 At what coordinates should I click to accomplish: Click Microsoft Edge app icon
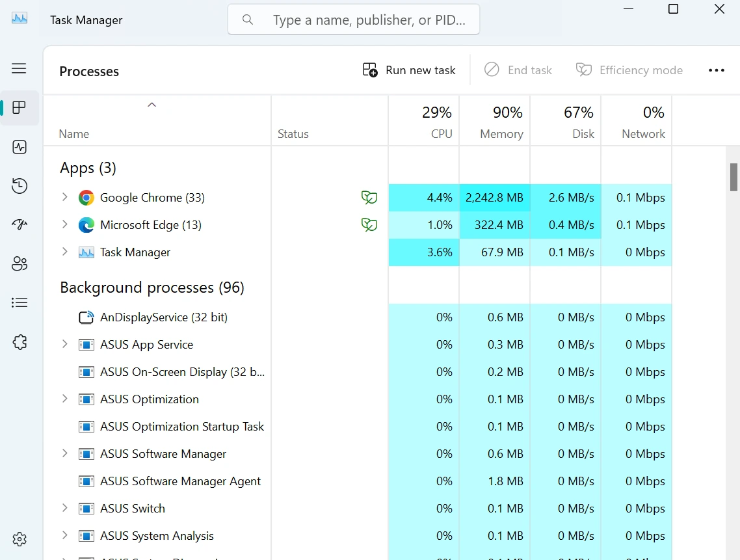click(x=86, y=225)
